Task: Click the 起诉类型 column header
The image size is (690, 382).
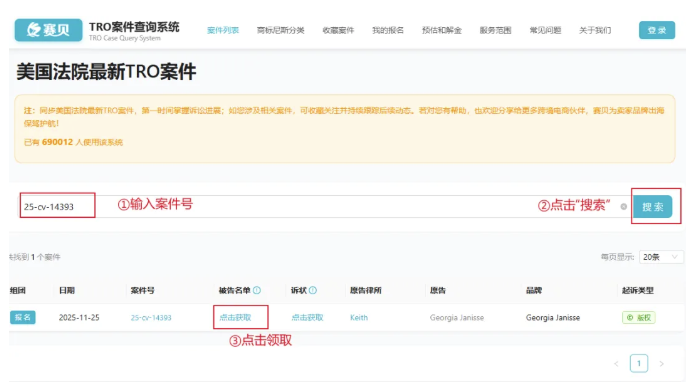Action: tap(637, 290)
